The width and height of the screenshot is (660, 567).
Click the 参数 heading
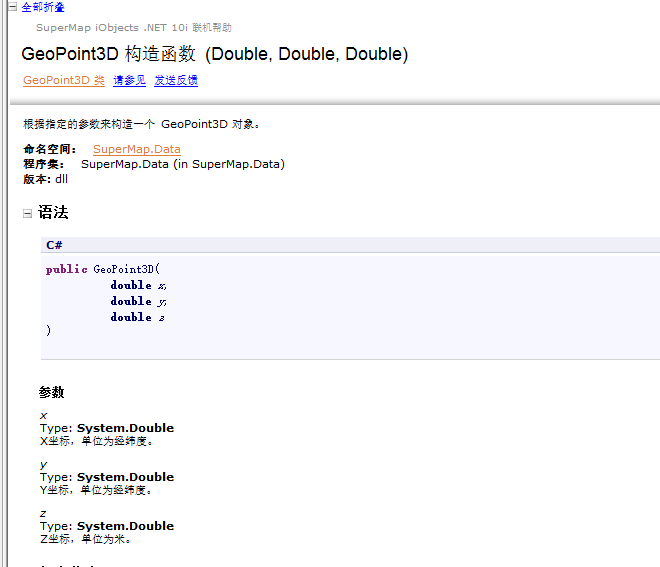pyautogui.click(x=52, y=393)
